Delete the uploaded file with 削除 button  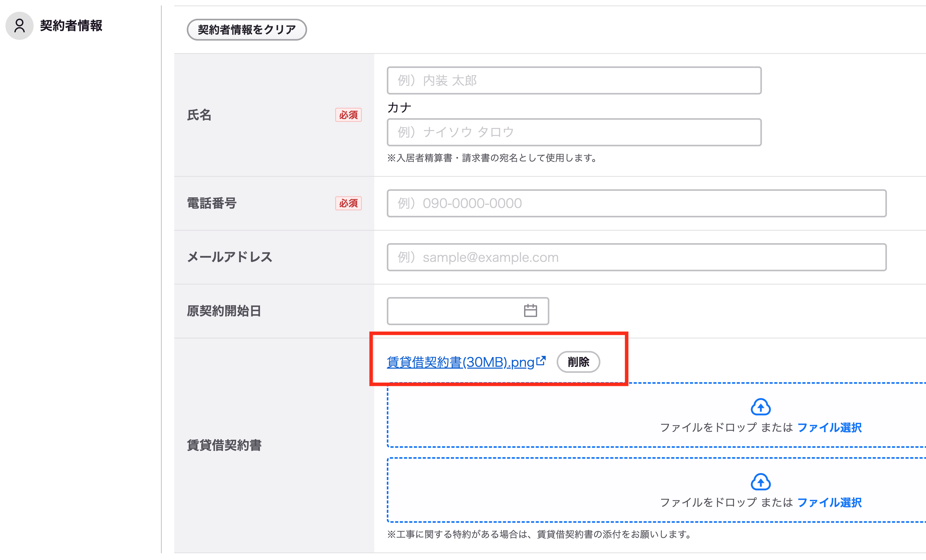point(578,362)
